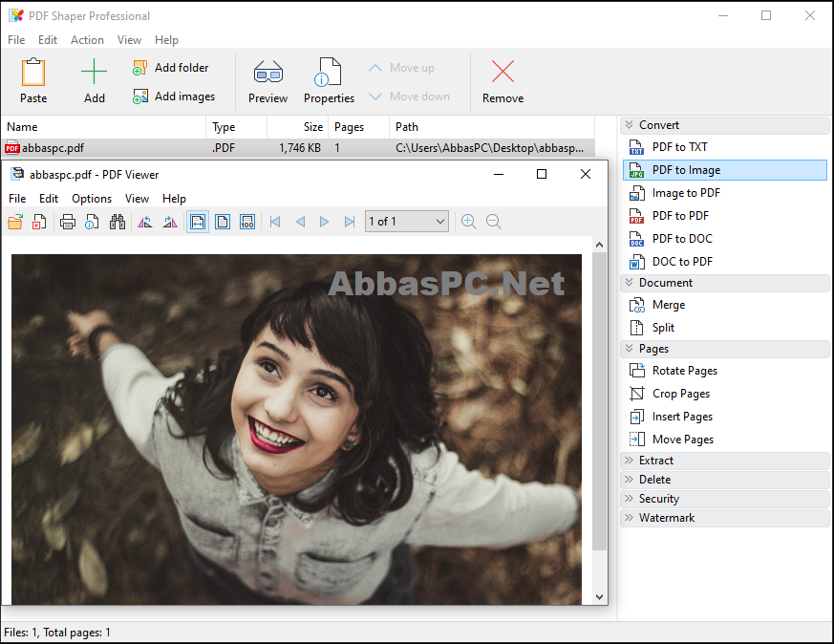
Task: Sort by the Size column header
Action: click(x=297, y=127)
